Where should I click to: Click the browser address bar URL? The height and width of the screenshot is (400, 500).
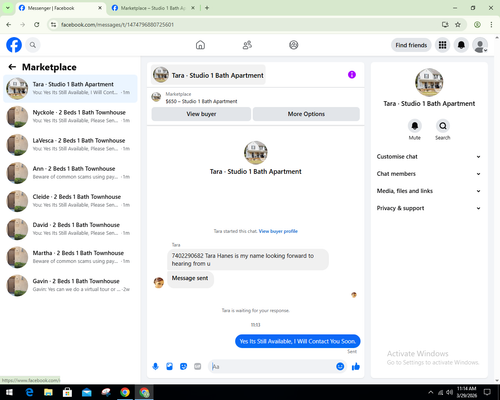point(117,25)
